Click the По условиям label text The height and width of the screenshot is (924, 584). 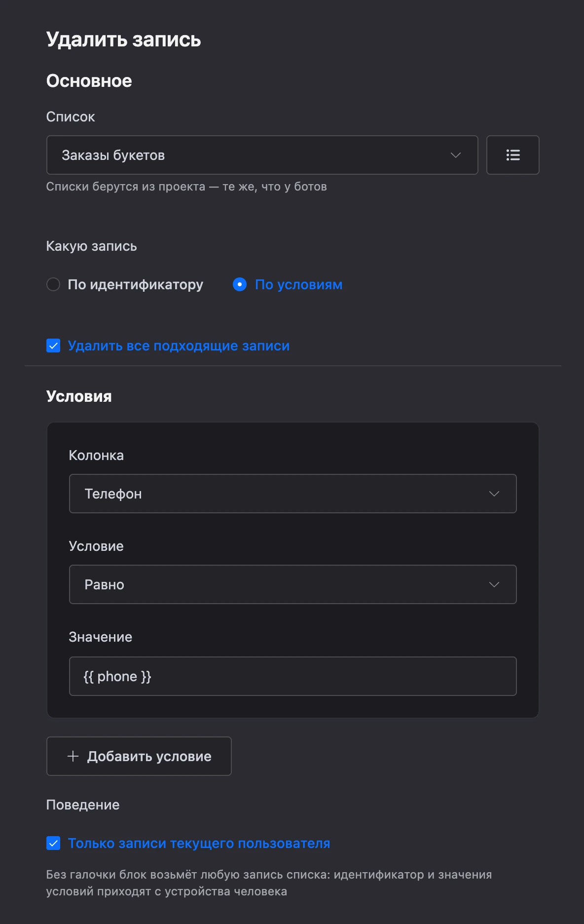tap(298, 284)
